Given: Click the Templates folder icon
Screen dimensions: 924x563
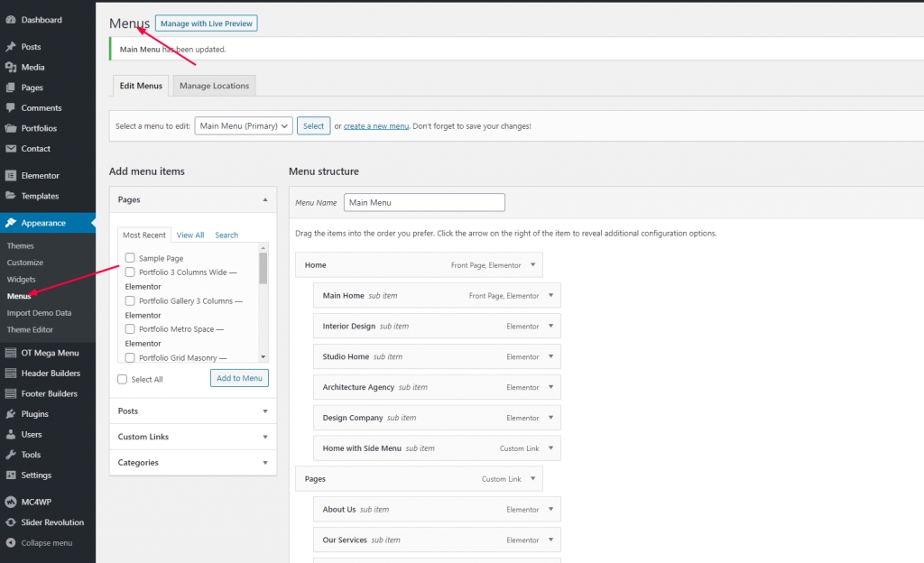Looking at the screenshot, I should [11, 196].
